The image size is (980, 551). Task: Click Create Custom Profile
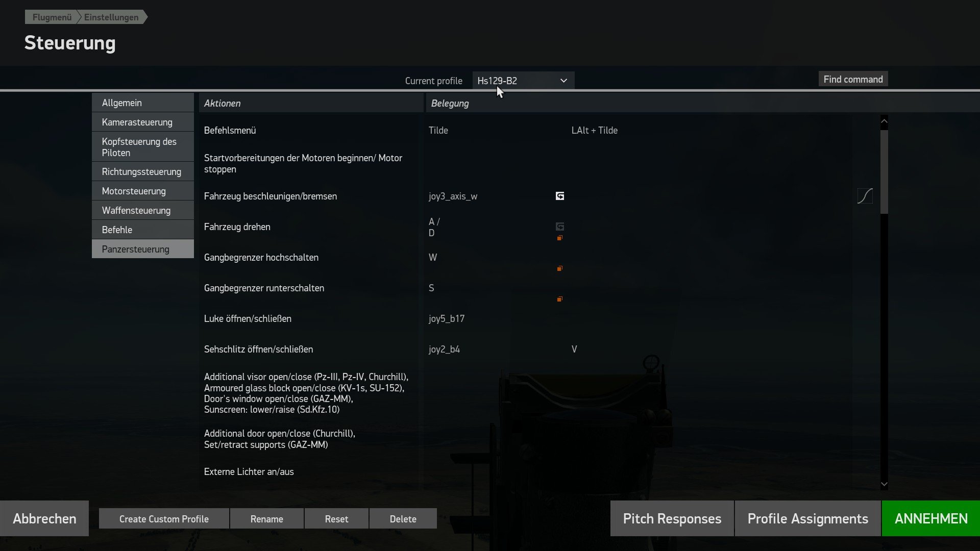pos(164,518)
